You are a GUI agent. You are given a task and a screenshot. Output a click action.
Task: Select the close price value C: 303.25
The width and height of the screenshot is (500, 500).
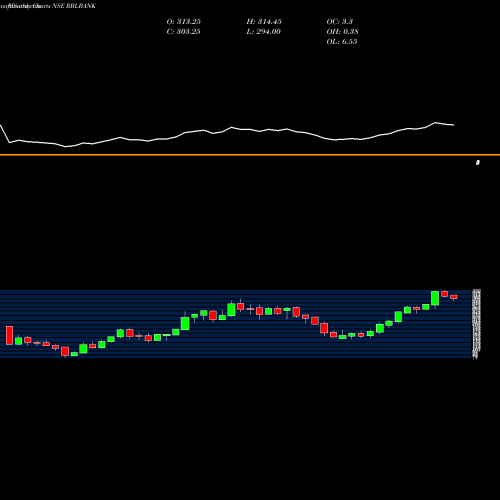[x=183, y=32]
